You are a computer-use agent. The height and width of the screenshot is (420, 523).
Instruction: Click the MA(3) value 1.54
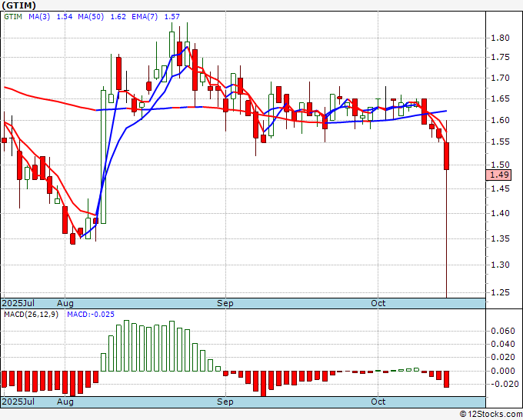pos(65,16)
